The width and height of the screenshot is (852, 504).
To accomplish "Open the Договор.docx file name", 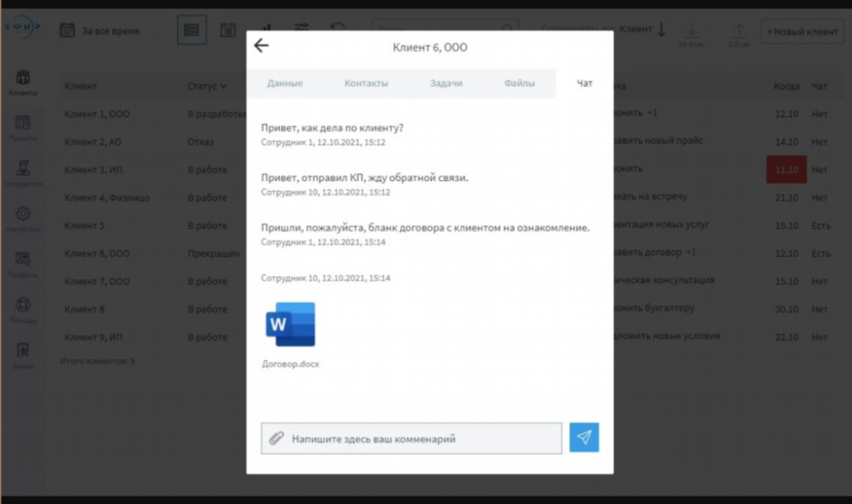I will point(290,364).
